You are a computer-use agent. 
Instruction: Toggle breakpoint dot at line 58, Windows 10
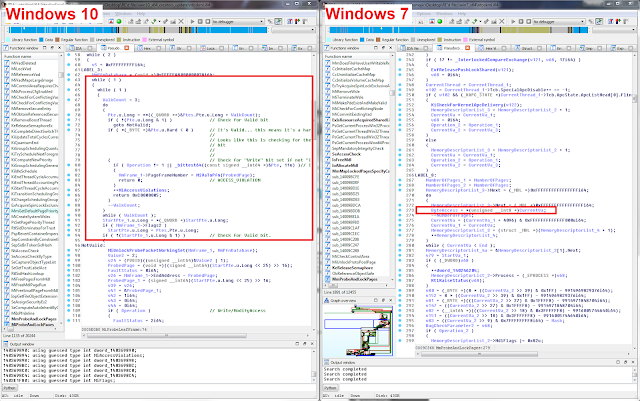69,55
